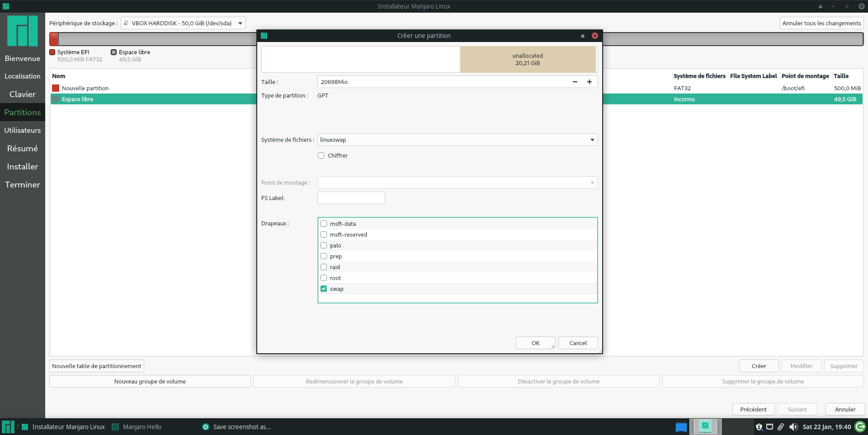The image size is (868, 435).
Task: Tick the raid flag checkbox
Action: [x=324, y=267]
